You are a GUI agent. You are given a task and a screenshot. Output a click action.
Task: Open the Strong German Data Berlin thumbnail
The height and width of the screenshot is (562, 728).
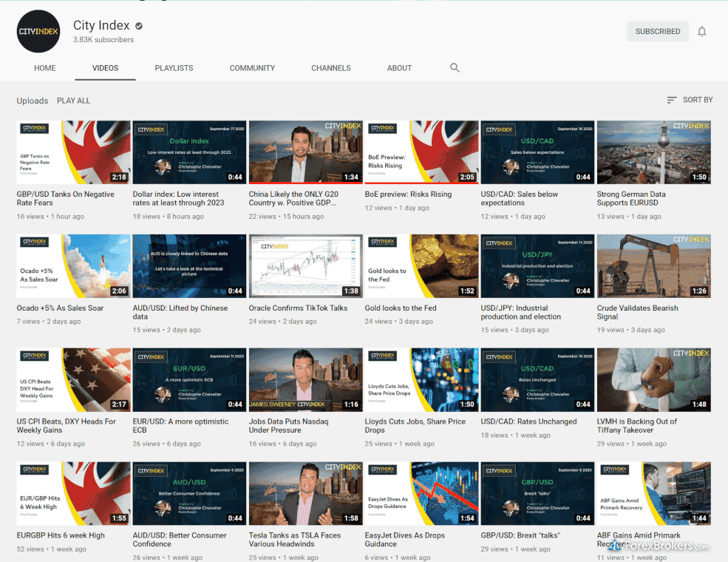point(653,152)
